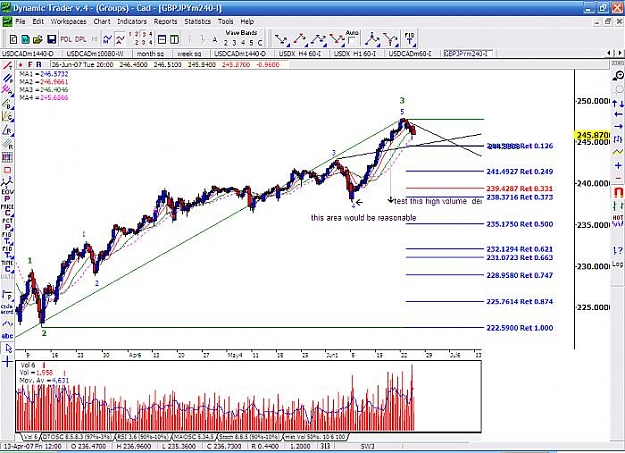The height and width of the screenshot is (453, 625).
Task: Select the cycle accord tool
Action: (7, 309)
